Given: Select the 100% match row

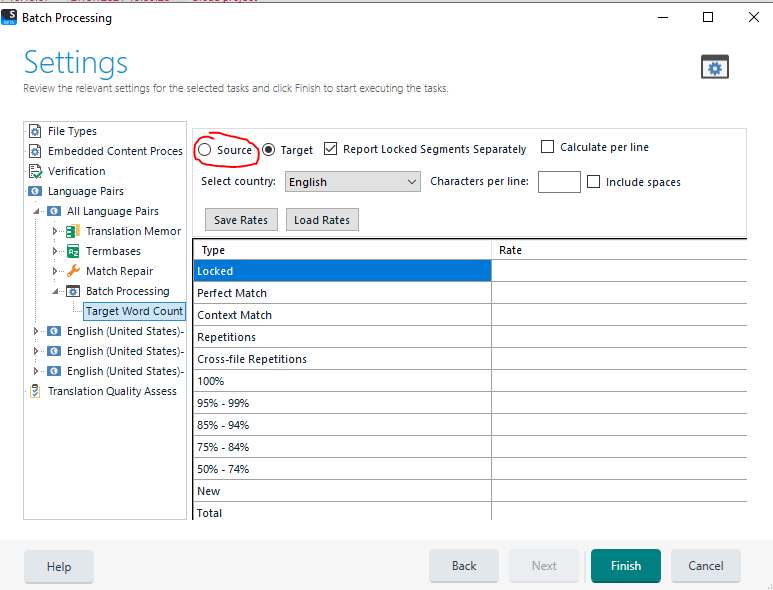Looking at the screenshot, I should 343,381.
